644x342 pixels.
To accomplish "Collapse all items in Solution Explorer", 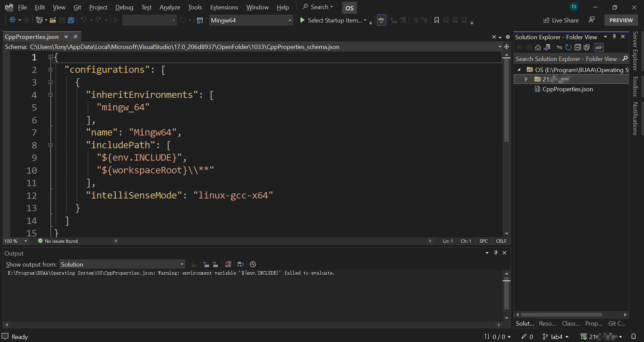I will 578,47.
